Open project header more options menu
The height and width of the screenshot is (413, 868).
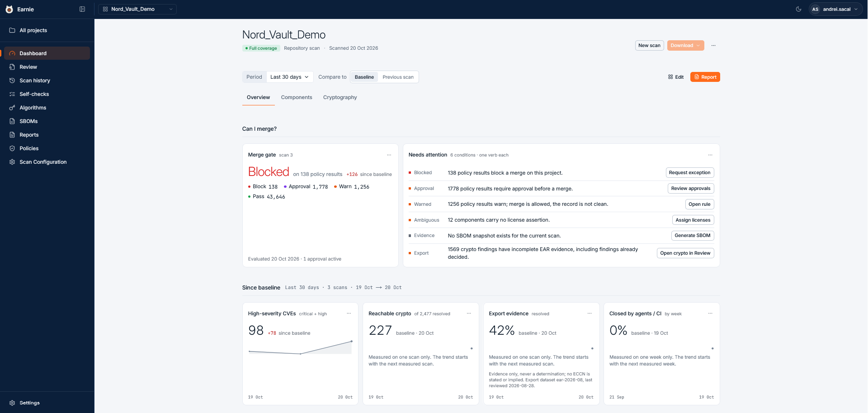point(713,45)
